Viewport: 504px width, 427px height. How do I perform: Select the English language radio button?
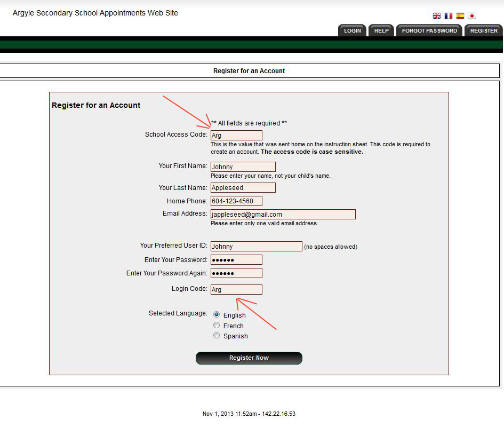[x=217, y=315]
